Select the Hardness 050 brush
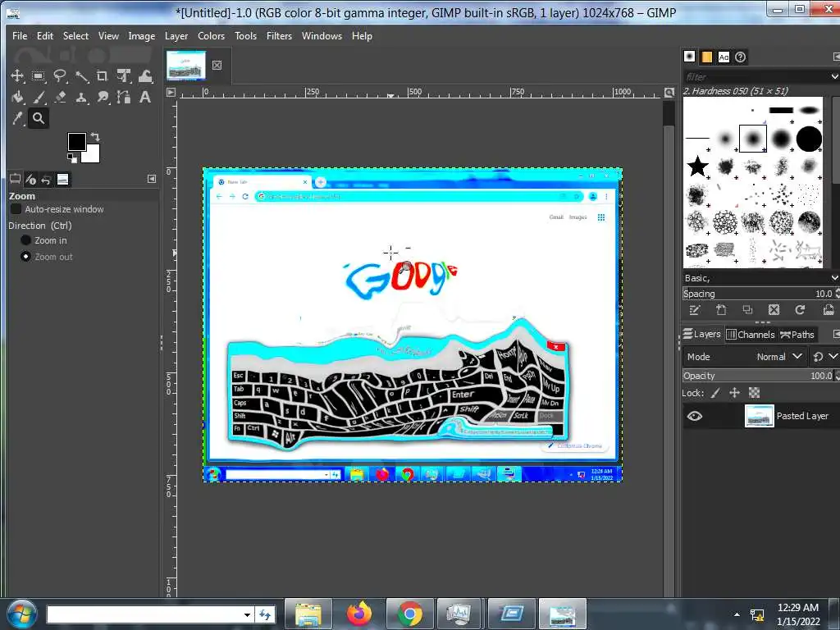The height and width of the screenshot is (630, 840). coord(753,139)
